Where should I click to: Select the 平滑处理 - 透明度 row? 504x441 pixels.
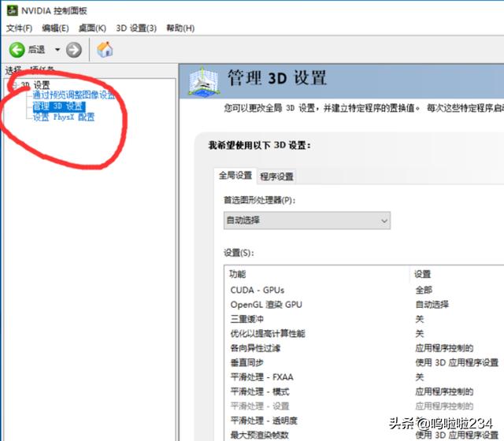[x=364, y=421]
